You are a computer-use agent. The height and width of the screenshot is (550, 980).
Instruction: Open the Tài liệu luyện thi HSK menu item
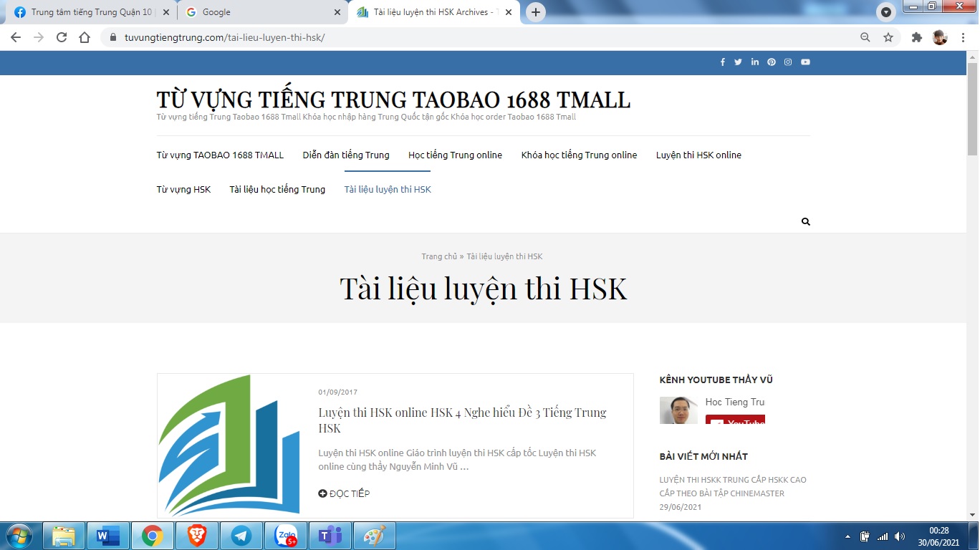[x=388, y=190]
